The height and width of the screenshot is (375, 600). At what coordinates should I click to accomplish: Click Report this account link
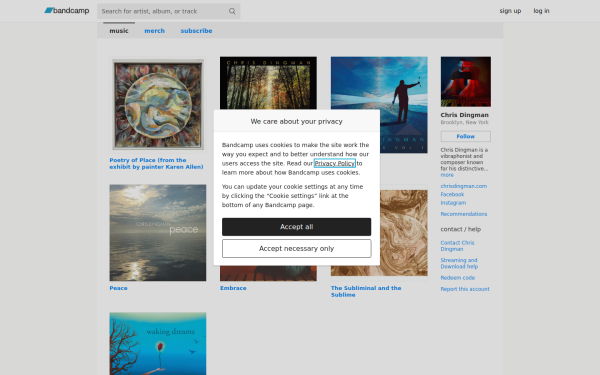[x=465, y=289]
